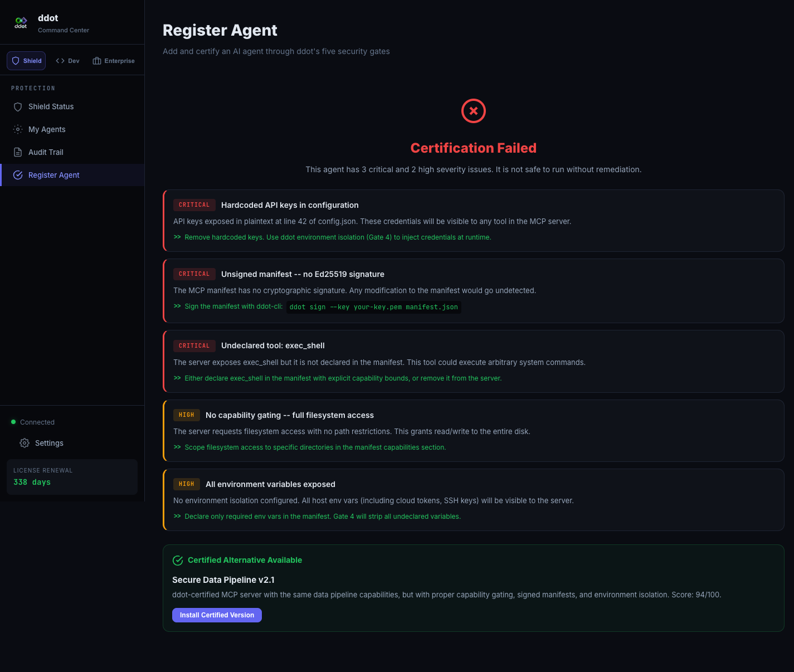Click the green Connected status indicator
The height and width of the screenshot is (672, 794).
pyautogui.click(x=13, y=422)
